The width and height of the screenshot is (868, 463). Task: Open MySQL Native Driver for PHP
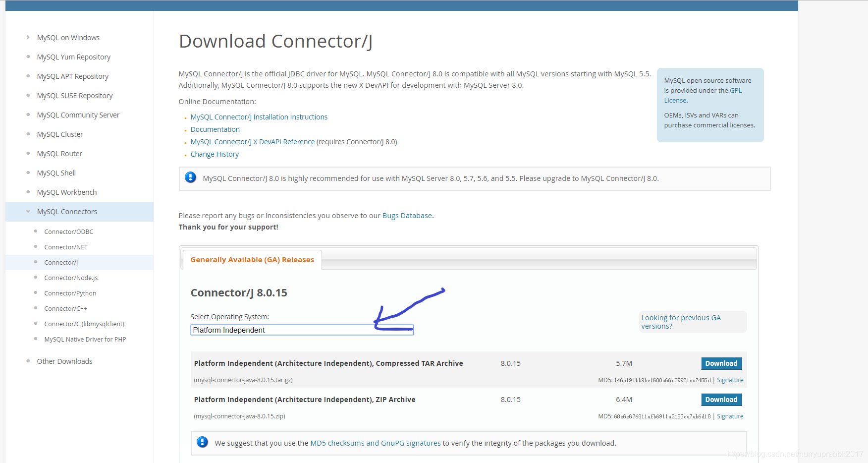(x=85, y=339)
